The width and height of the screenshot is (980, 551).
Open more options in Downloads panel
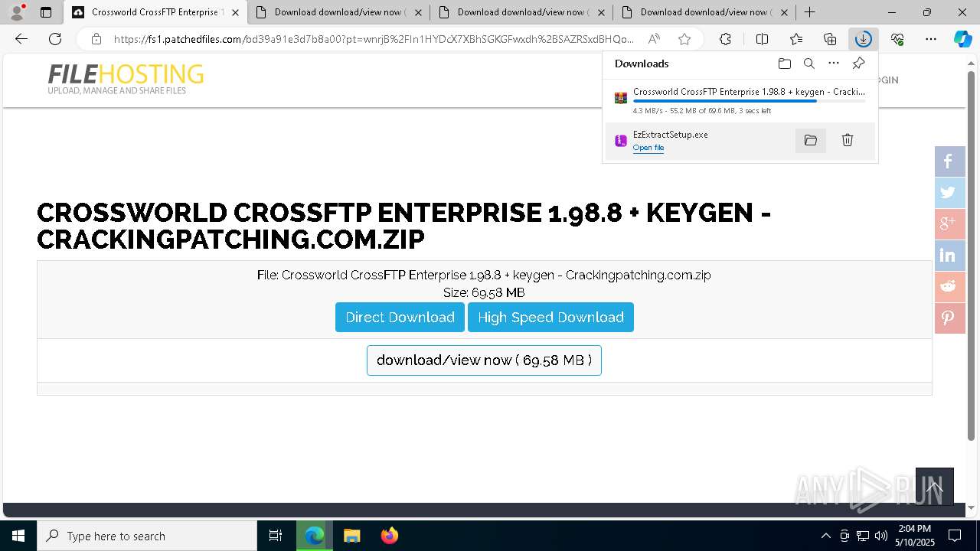[x=834, y=64]
